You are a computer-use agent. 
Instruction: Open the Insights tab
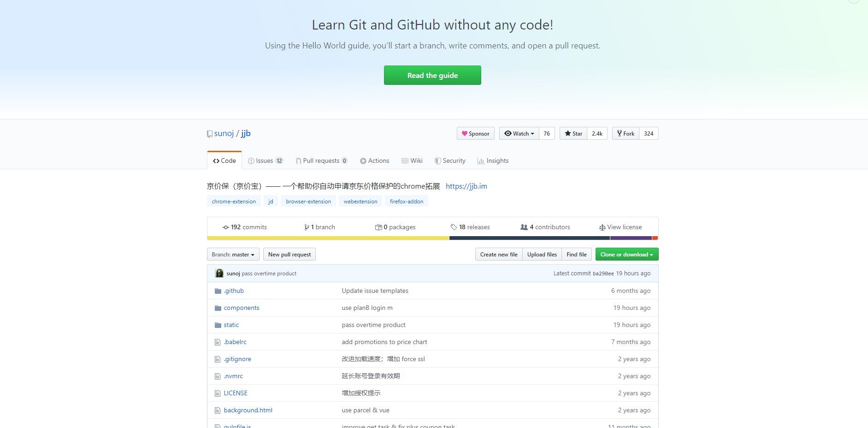493,160
